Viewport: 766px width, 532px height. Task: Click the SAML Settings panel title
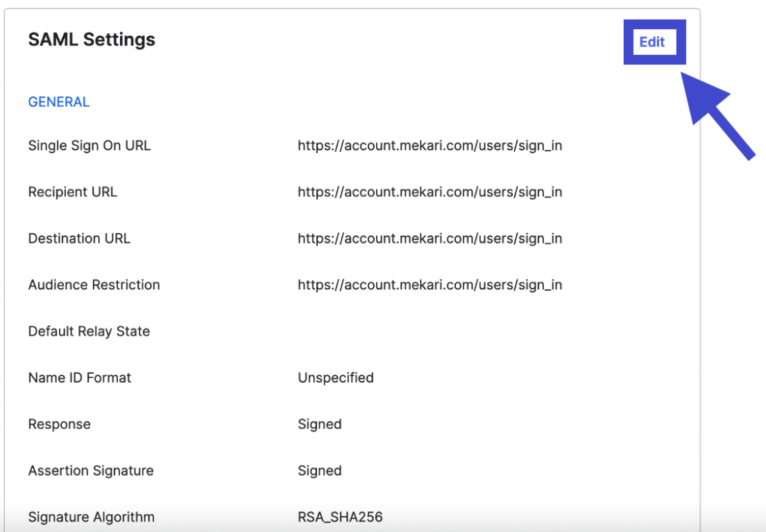(x=92, y=40)
